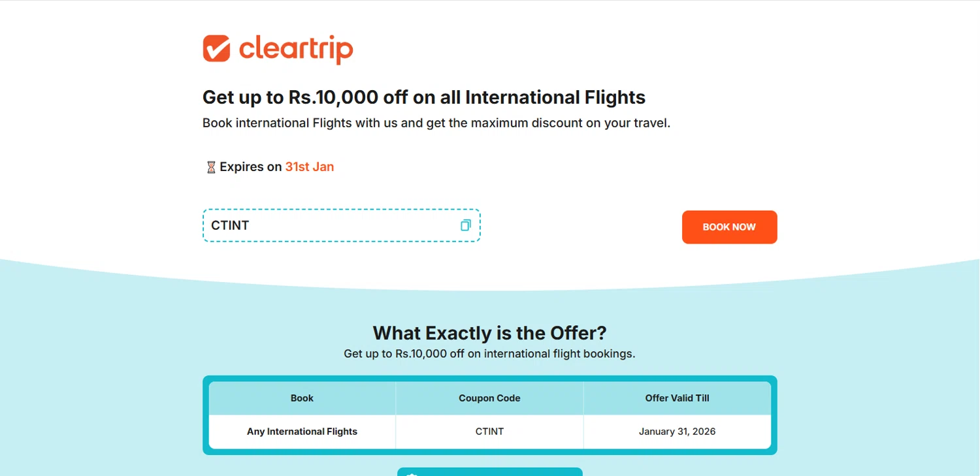Click the 'Expires on' label
The width and height of the screenshot is (980, 476).
(251, 167)
